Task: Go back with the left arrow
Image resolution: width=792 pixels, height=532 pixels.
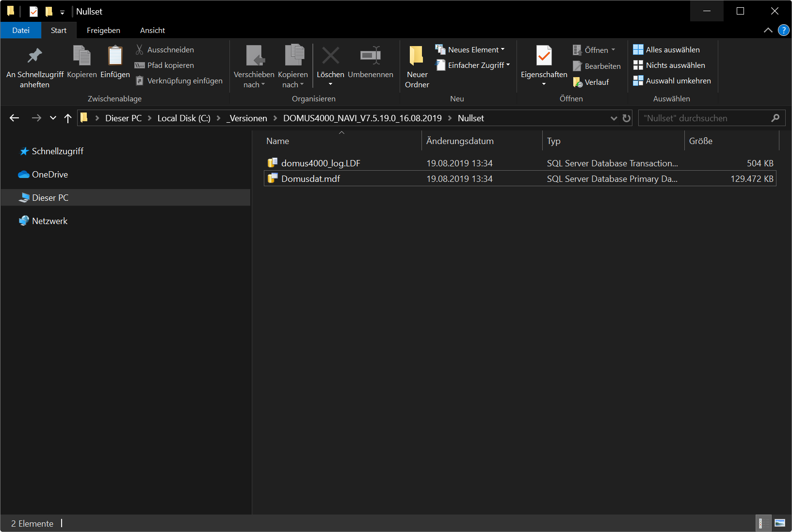Action: tap(15, 118)
